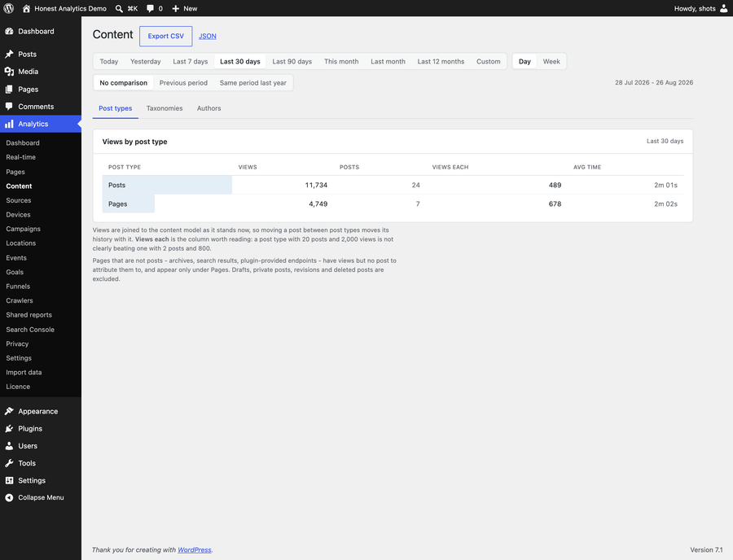Click the Tools wrench icon
Image resolution: width=733 pixels, height=560 pixels.
[9, 463]
